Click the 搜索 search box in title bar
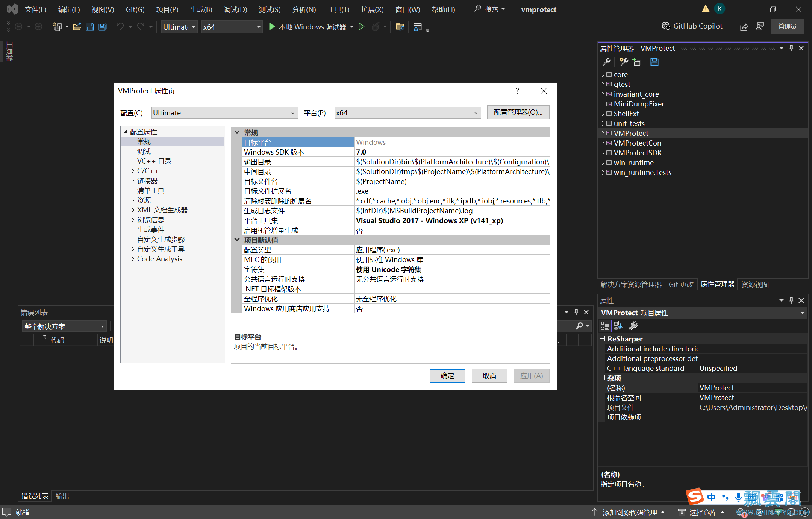This screenshot has height=519, width=812. [489, 9]
